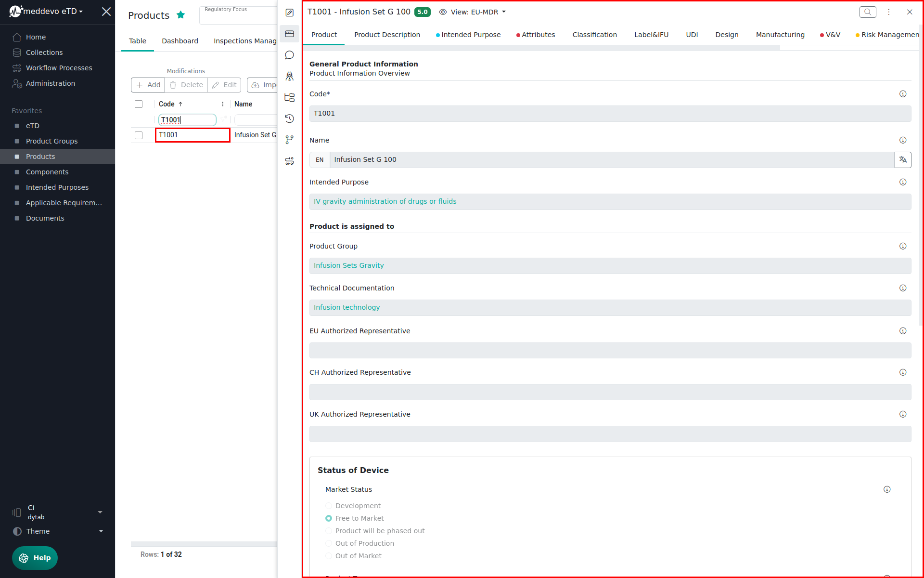Check the T1001 row checkbox
Screen dimensions: 924x578
(139, 135)
